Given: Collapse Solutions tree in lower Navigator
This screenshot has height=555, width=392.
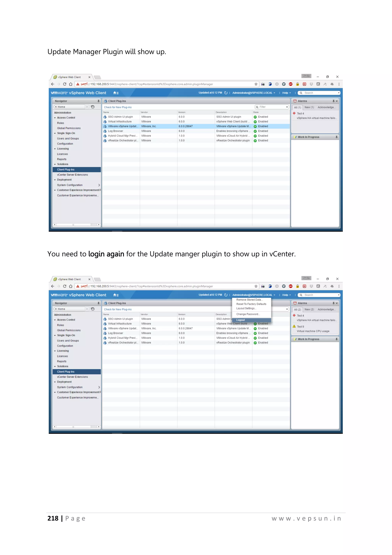Looking at the screenshot, I should tap(55, 366).
